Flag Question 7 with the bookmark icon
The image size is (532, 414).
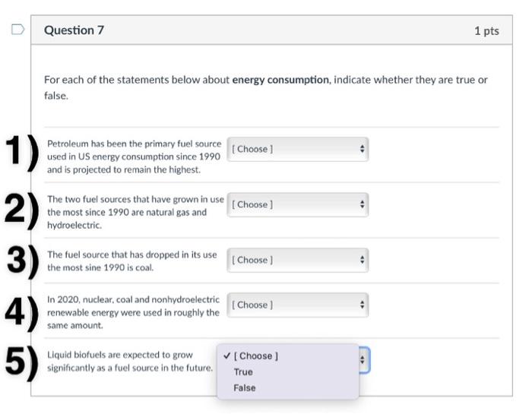pos(17,30)
